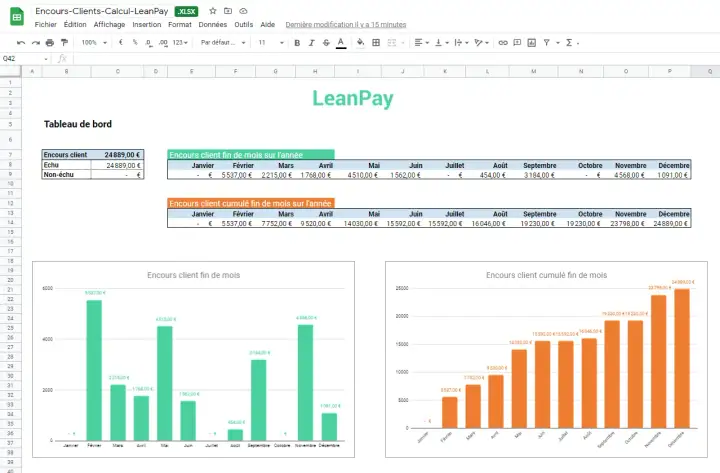This screenshot has height=473, width=720.
Task: Click the LeanPay logo text
Action: pos(353,98)
